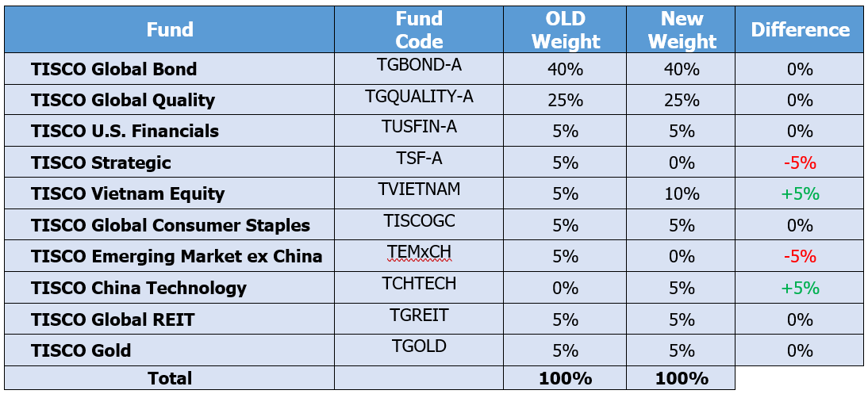The width and height of the screenshot is (868, 394).
Task: Click the Difference column header
Action: (x=800, y=29)
